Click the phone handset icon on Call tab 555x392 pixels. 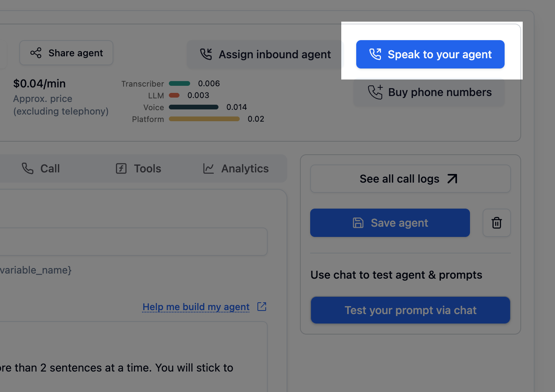pyautogui.click(x=28, y=168)
